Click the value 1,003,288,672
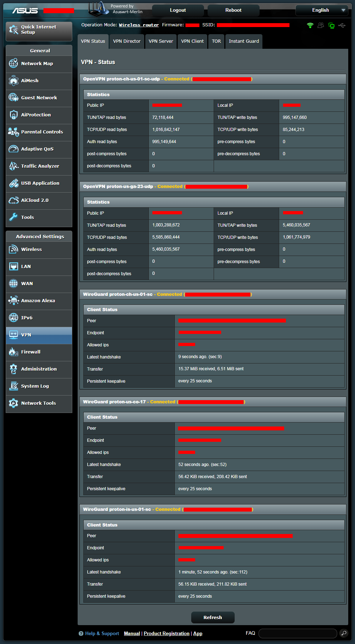 pyautogui.click(x=166, y=225)
